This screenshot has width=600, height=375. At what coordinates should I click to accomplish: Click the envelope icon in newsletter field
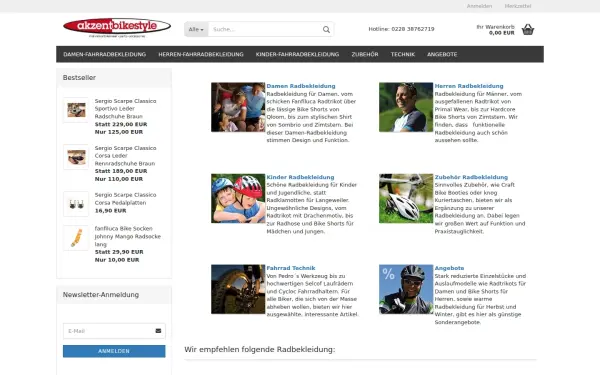tap(158, 331)
